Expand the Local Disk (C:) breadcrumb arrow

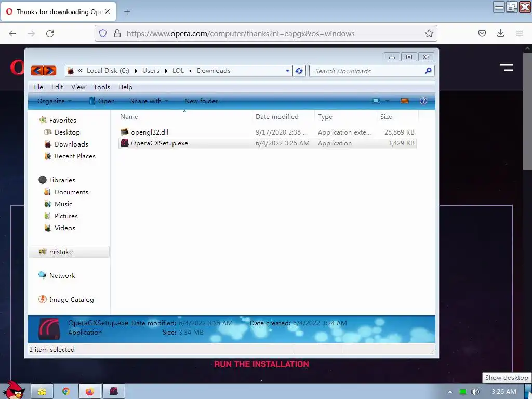[136, 71]
